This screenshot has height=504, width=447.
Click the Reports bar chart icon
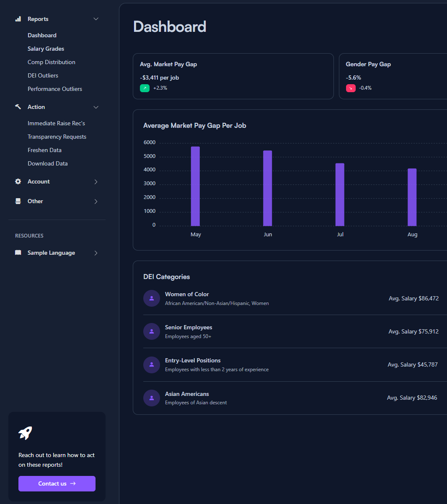pyautogui.click(x=18, y=19)
